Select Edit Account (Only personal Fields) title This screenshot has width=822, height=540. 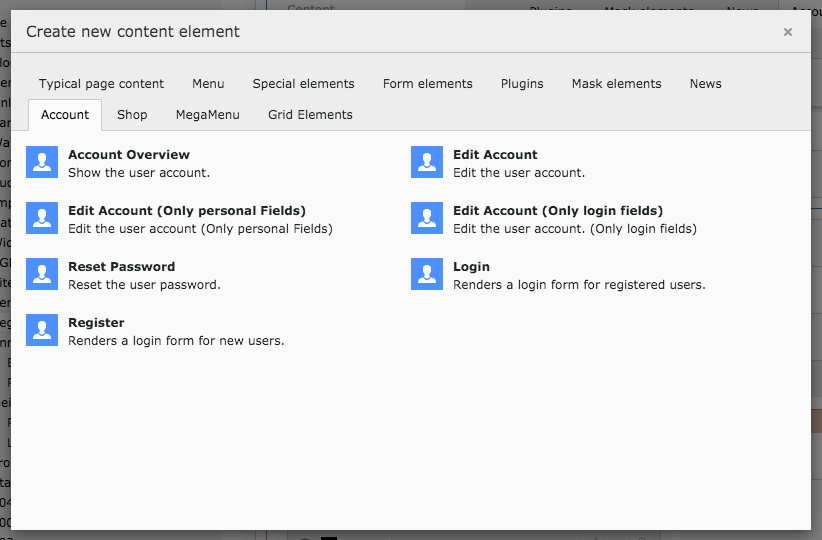click(x=187, y=211)
